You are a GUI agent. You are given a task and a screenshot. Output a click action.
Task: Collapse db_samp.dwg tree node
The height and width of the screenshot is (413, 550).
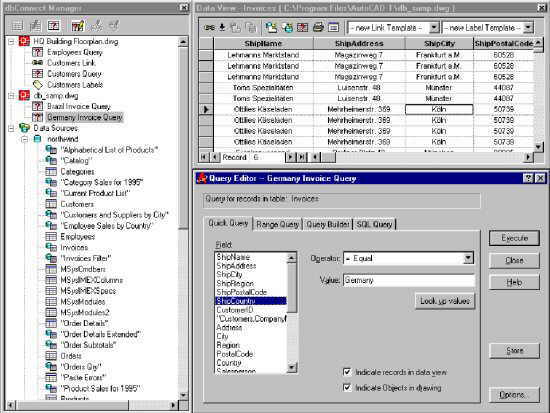pos(11,95)
